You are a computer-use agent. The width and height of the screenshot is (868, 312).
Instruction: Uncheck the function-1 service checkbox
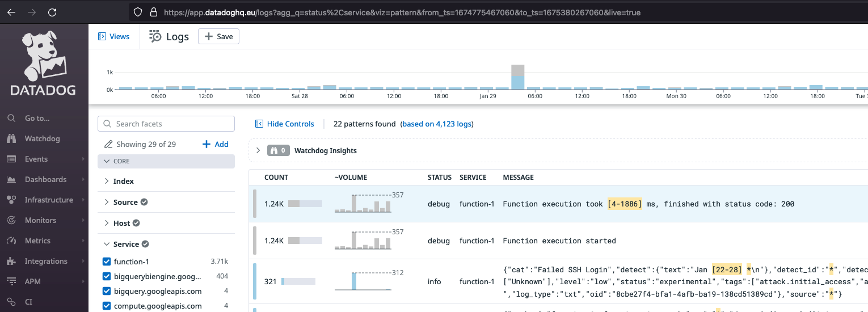106,262
